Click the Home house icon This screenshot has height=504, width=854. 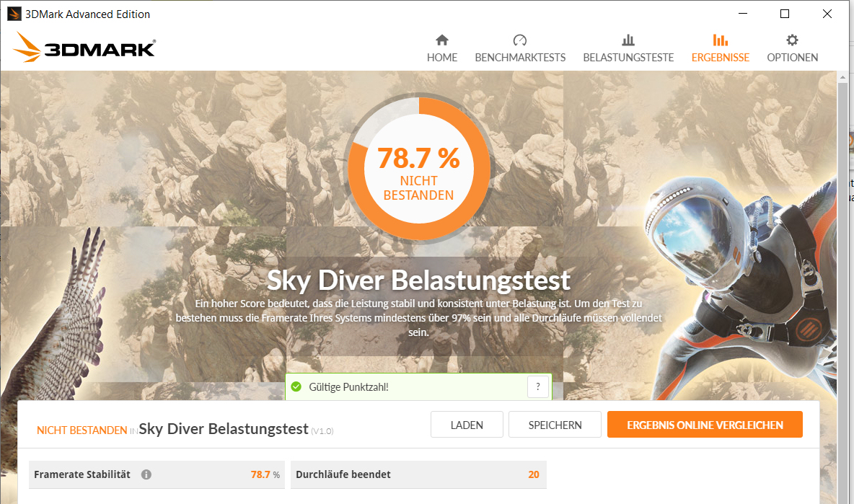(441, 40)
